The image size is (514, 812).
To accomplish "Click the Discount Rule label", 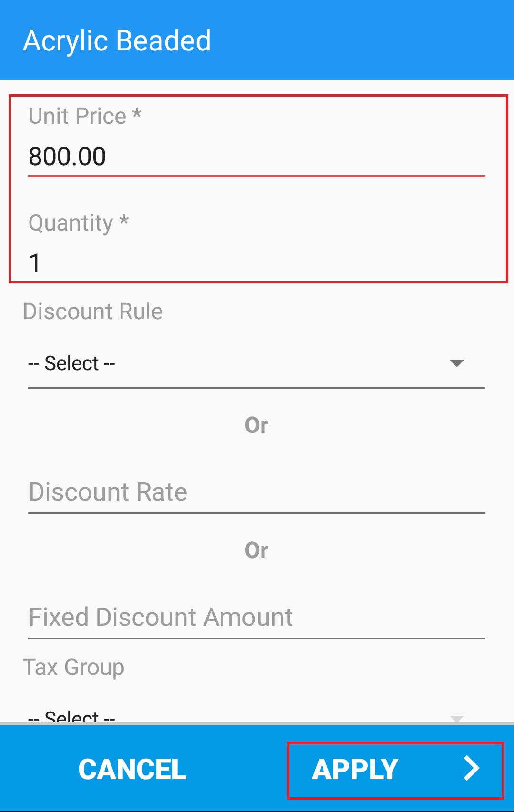I will [93, 311].
